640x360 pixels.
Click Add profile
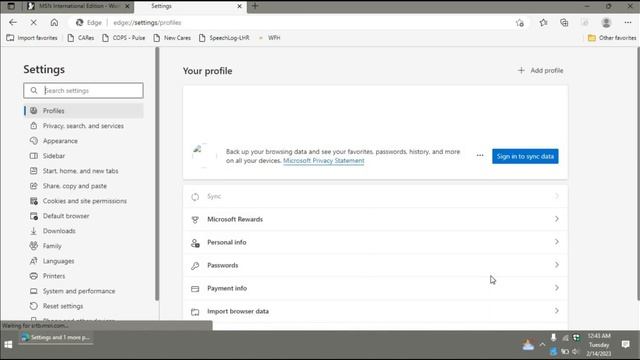(540, 71)
